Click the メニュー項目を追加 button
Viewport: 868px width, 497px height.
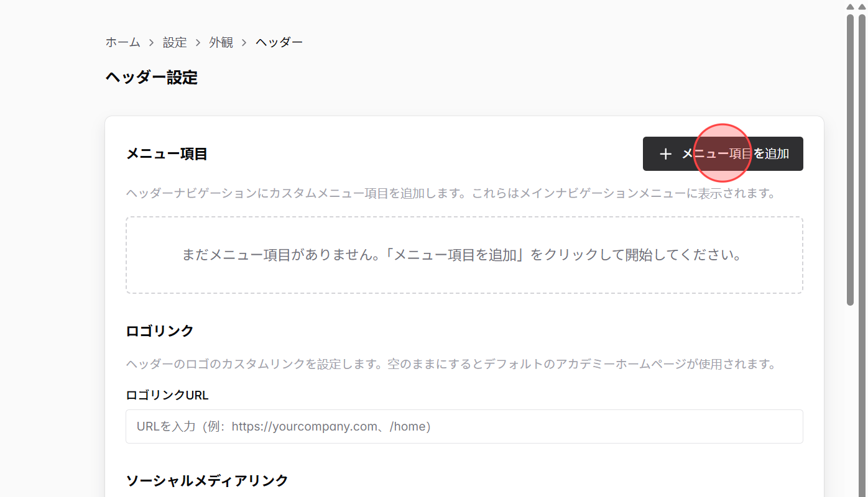click(x=723, y=153)
